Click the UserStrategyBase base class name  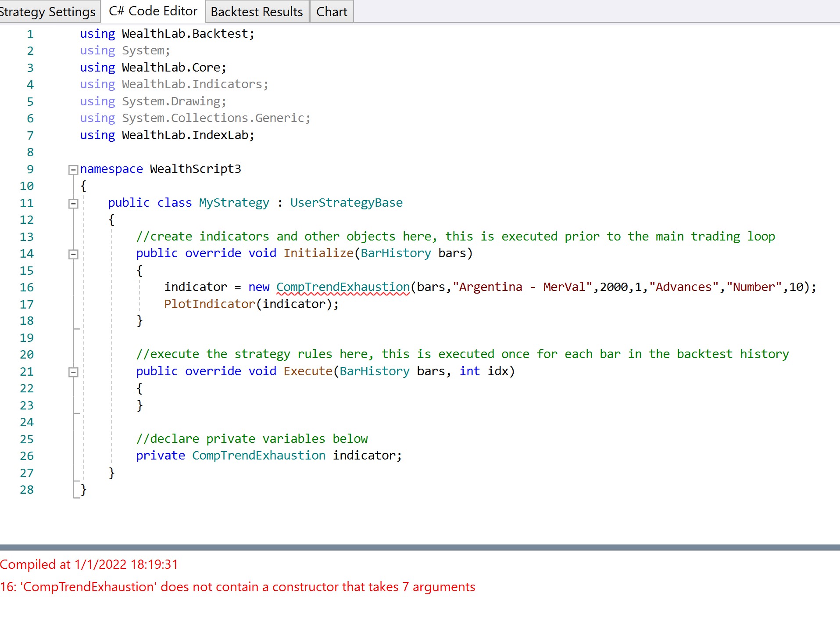tap(346, 203)
